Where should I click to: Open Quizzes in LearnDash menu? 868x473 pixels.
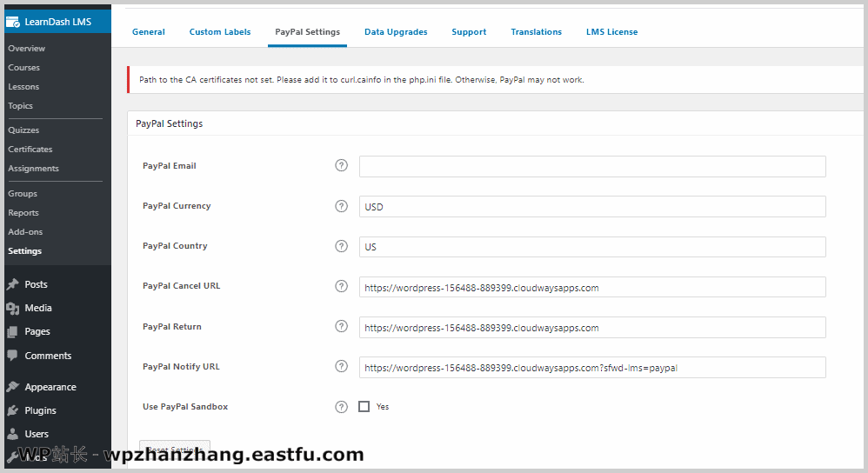point(23,130)
